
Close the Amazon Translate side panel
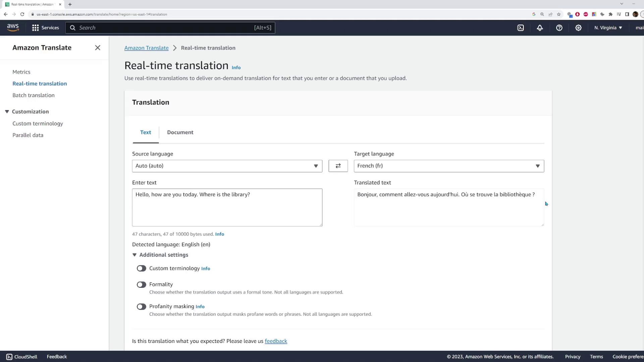[98, 48]
